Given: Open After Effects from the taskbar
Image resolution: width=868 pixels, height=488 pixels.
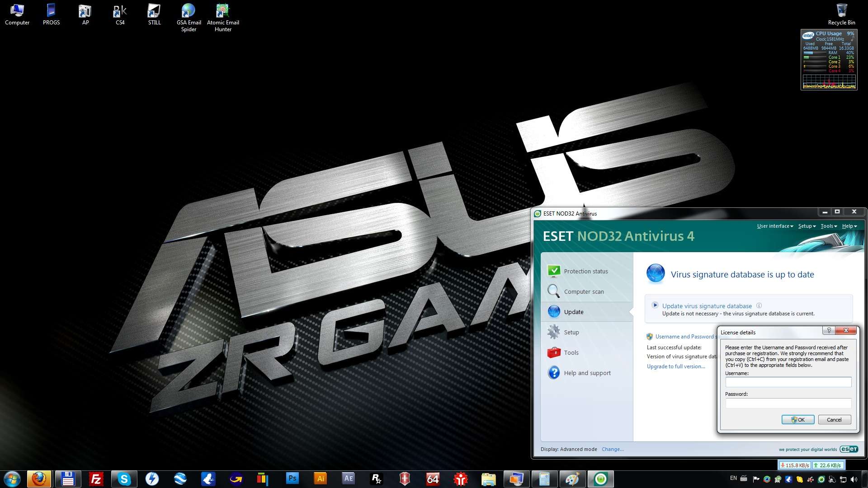Looking at the screenshot, I should pyautogui.click(x=348, y=479).
